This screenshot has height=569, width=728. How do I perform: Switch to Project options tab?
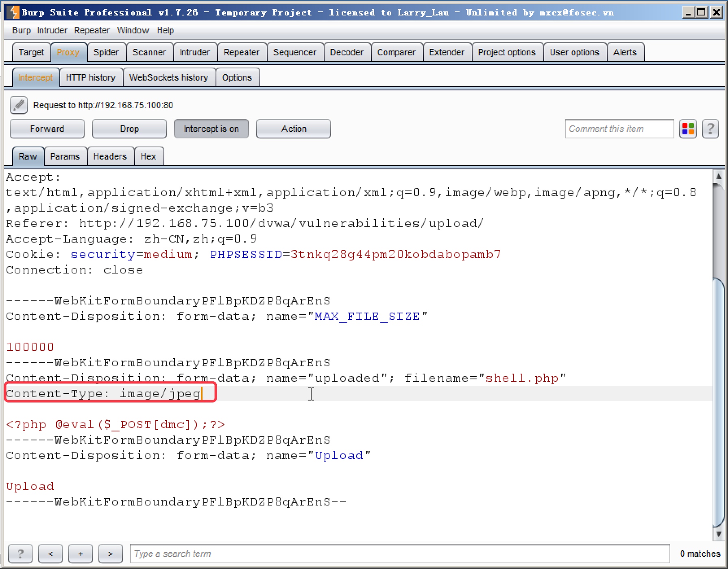[507, 53]
